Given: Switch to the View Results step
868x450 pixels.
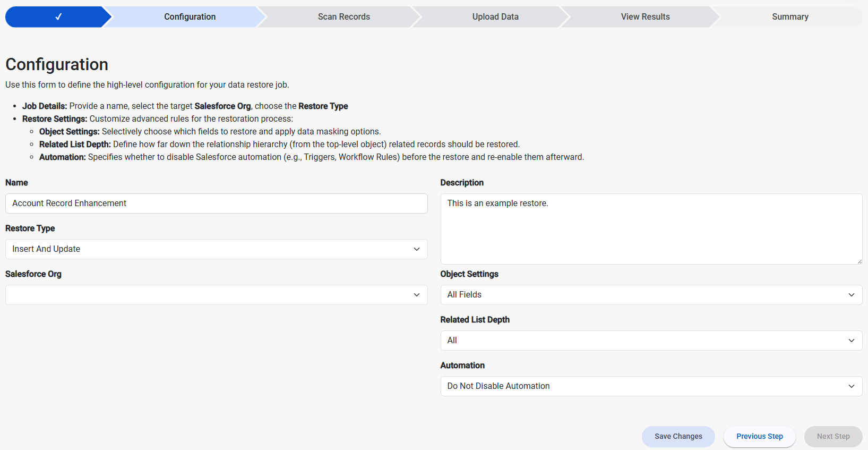Looking at the screenshot, I should [x=645, y=17].
